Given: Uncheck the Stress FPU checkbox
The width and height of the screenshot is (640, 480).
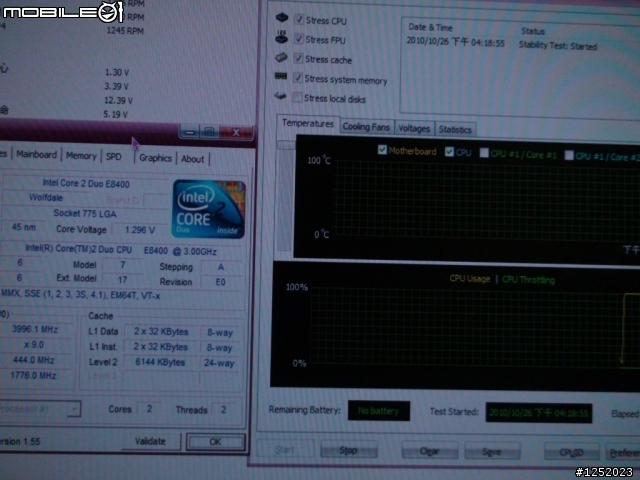Looking at the screenshot, I should [299, 39].
